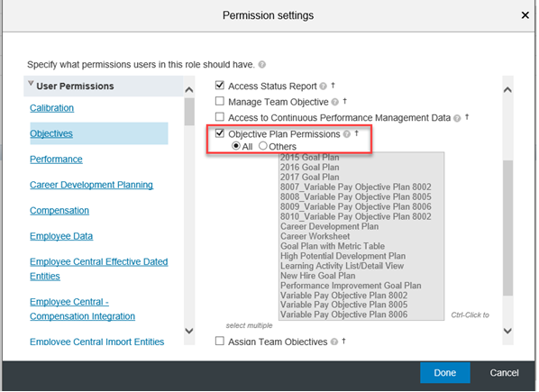Screen dimensions: 539x392
Task: Click help icon next to Assign Team Objectives
Action: coord(334,342)
